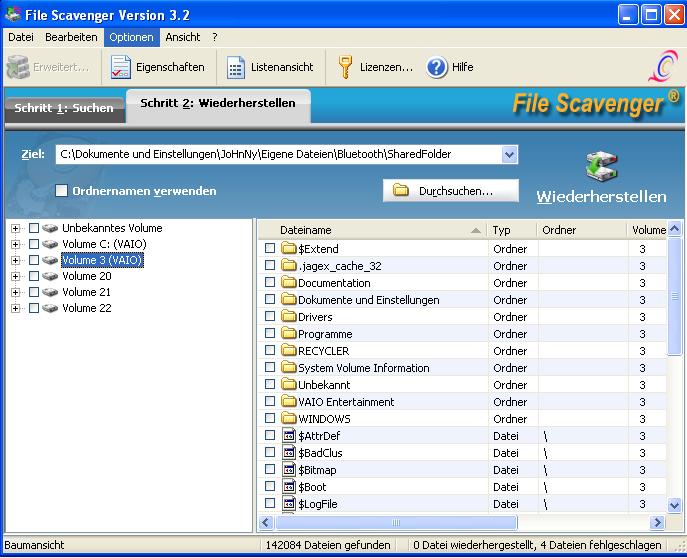Viewport: 687px width, 558px height.
Task: Click the $AttrDef file icon
Action: pyautogui.click(x=289, y=435)
